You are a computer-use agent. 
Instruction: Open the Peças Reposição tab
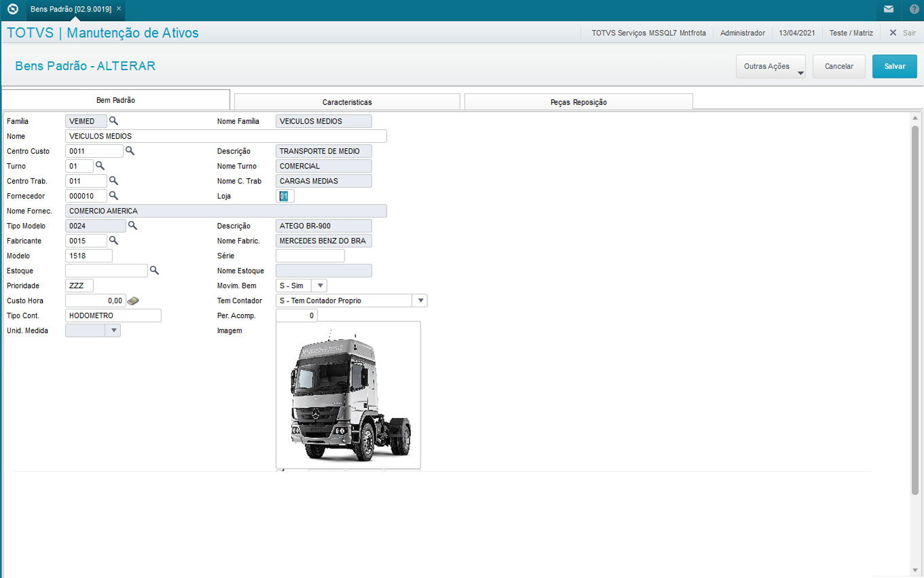(578, 102)
